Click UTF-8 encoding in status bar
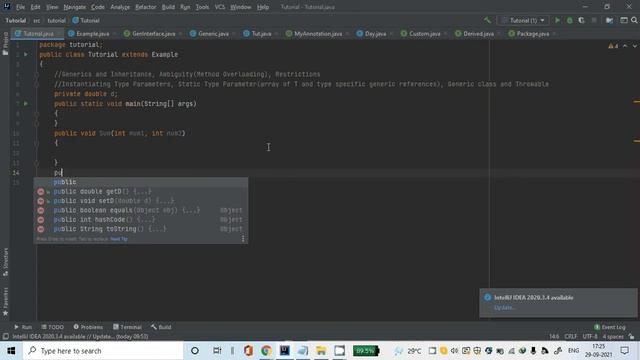 point(590,337)
